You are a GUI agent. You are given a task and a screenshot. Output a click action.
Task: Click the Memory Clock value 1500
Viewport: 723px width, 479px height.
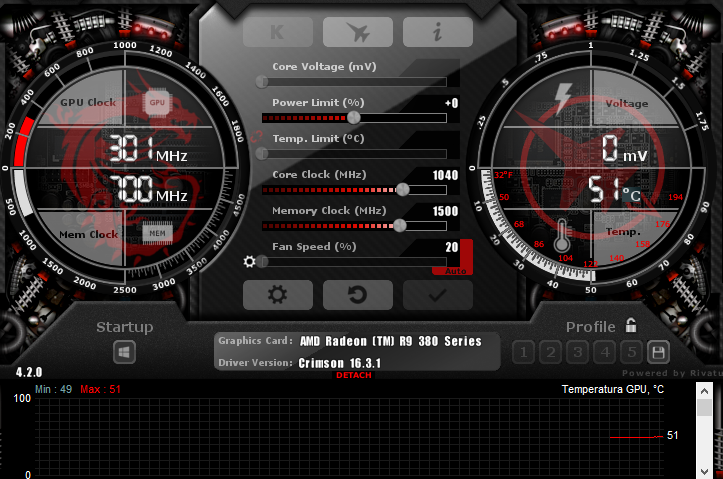[x=445, y=211]
